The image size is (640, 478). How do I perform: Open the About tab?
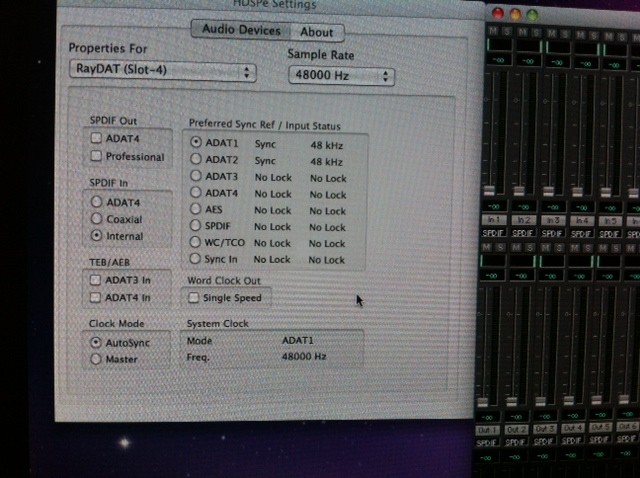pos(317,32)
